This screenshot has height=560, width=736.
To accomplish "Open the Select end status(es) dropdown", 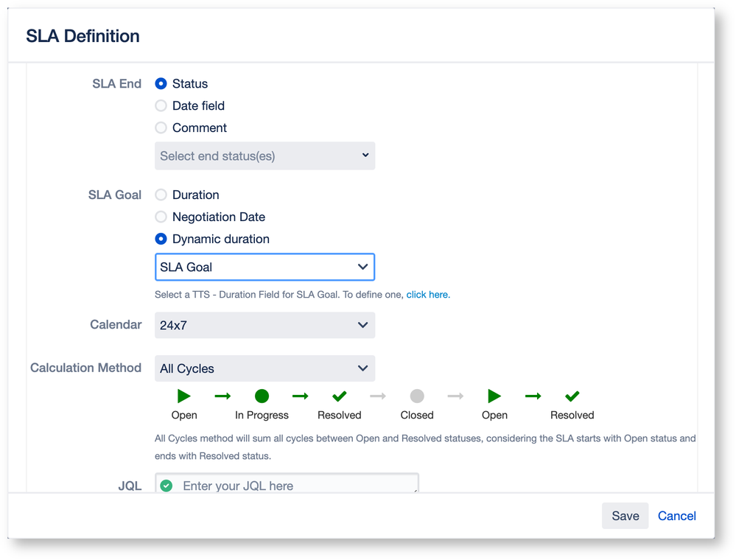I will (x=264, y=156).
